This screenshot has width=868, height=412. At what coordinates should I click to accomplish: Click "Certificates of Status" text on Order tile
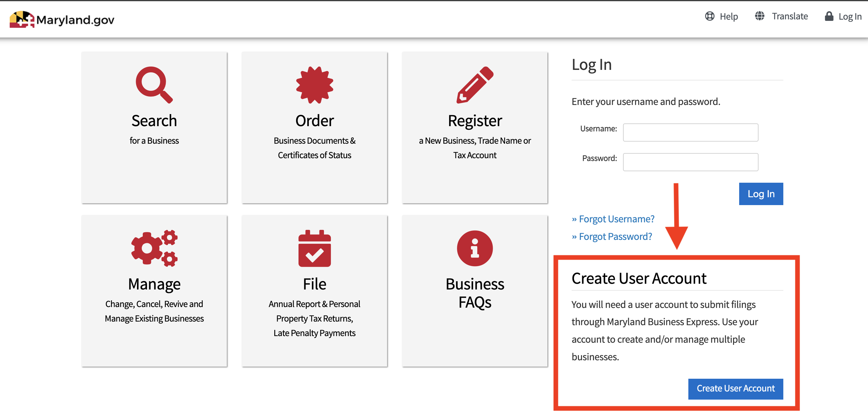(314, 155)
